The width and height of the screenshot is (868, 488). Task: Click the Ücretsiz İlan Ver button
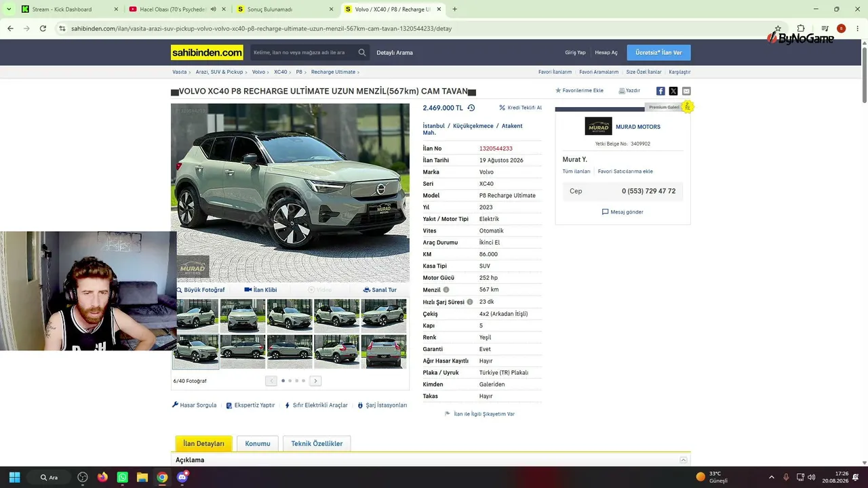click(658, 53)
